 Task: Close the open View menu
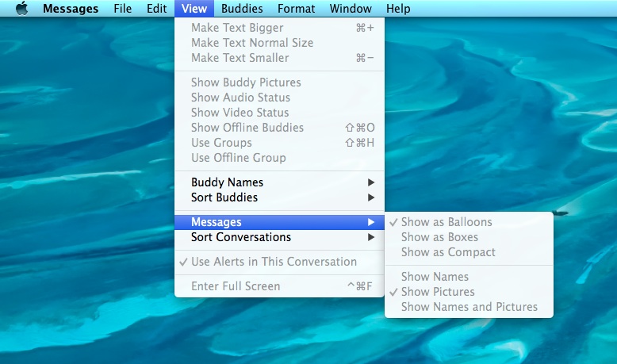tap(194, 8)
